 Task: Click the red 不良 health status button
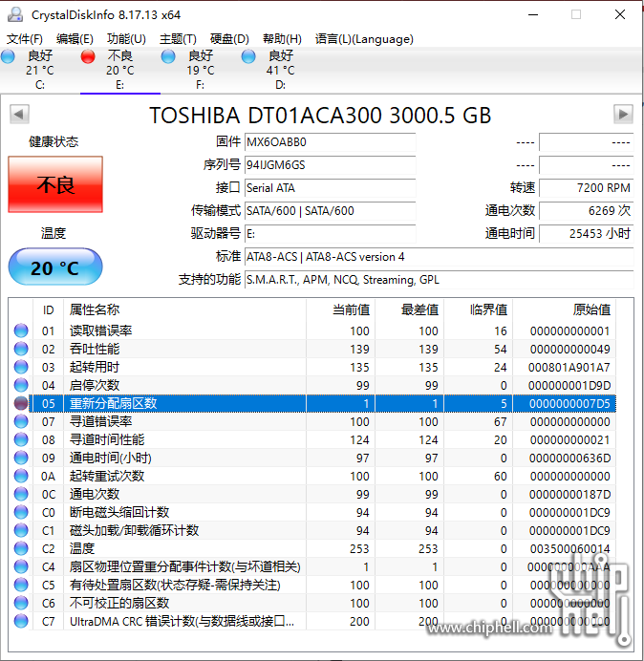point(55,184)
